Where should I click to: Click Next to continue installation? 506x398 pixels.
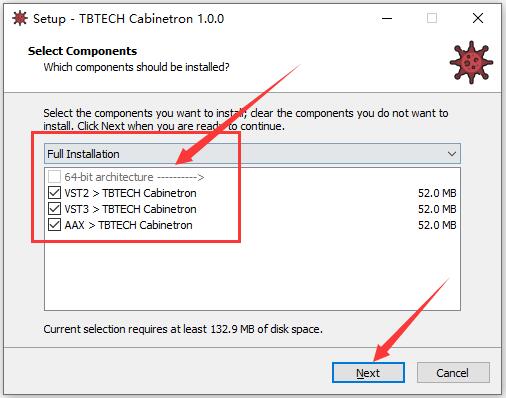click(368, 373)
